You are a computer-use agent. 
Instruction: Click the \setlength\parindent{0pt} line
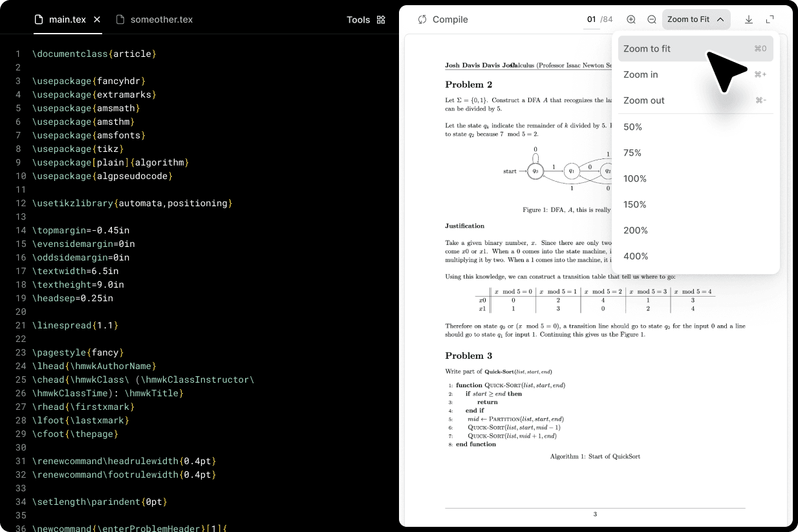click(x=100, y=502)
